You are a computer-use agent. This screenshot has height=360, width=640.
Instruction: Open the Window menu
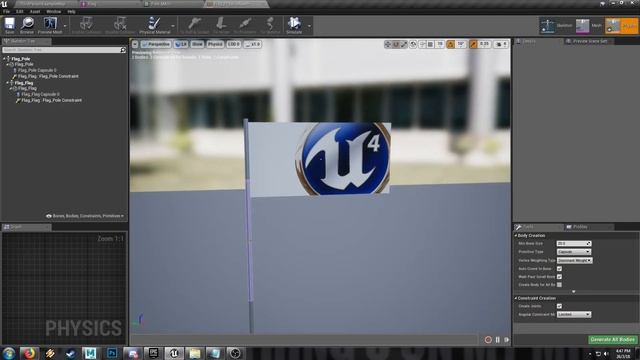tap(53, 11)
